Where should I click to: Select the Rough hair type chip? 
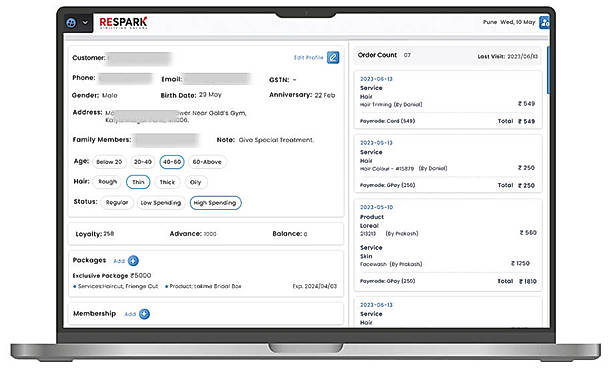108,182
